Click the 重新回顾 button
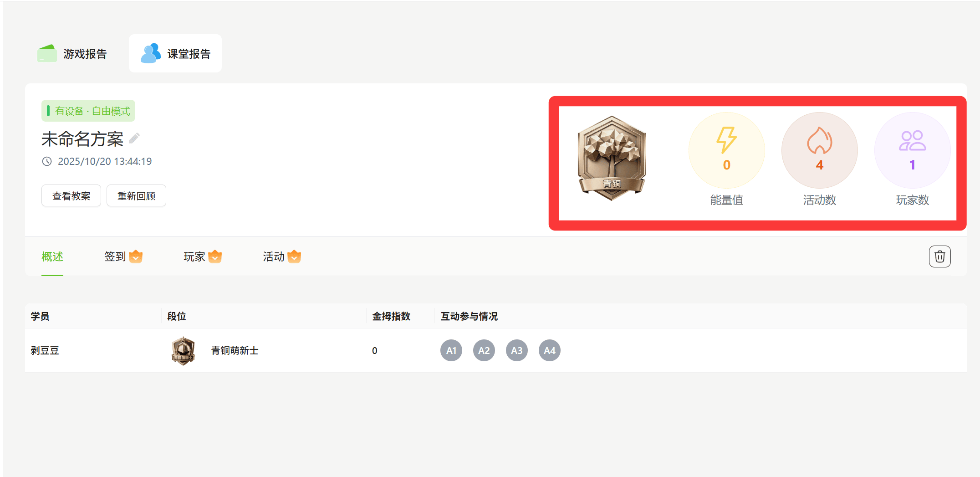This screenshot has height=477, width=980. click(136, 196)
